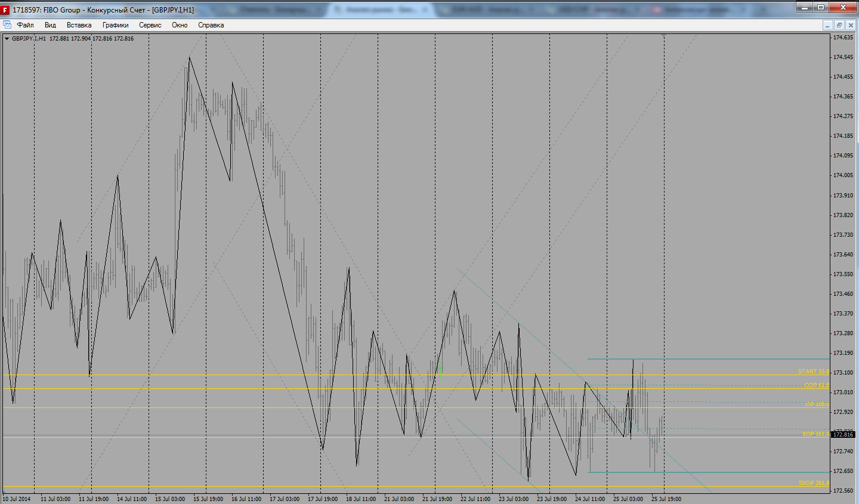Minimize the inner GBPJPY chart window
The width and height of the screenshot is (859, 504).
pyautogui.click(x=827, y=25)
